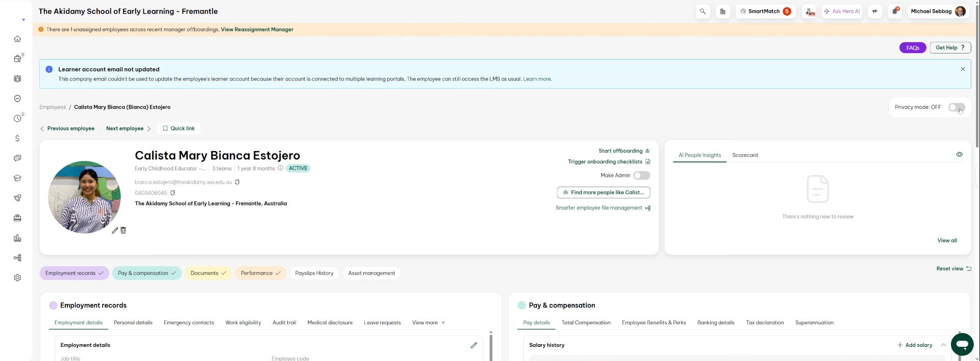
Task: Open the Audit trail tab
Action: point(284,323)
